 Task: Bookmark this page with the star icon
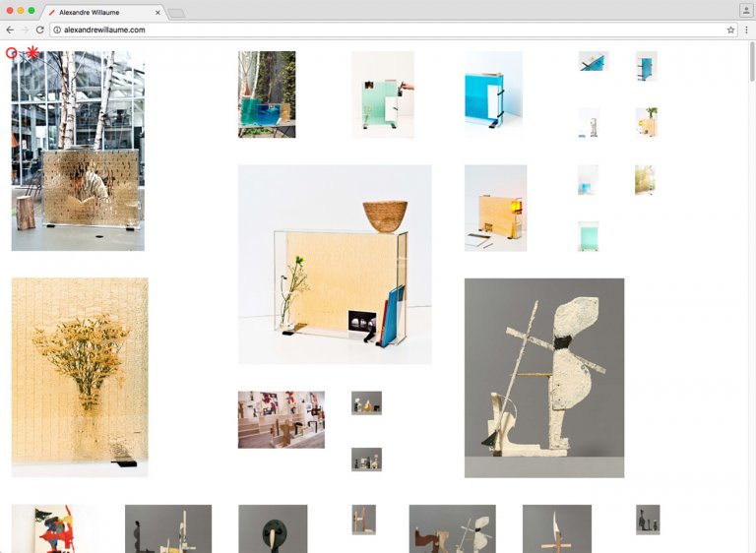730,31
